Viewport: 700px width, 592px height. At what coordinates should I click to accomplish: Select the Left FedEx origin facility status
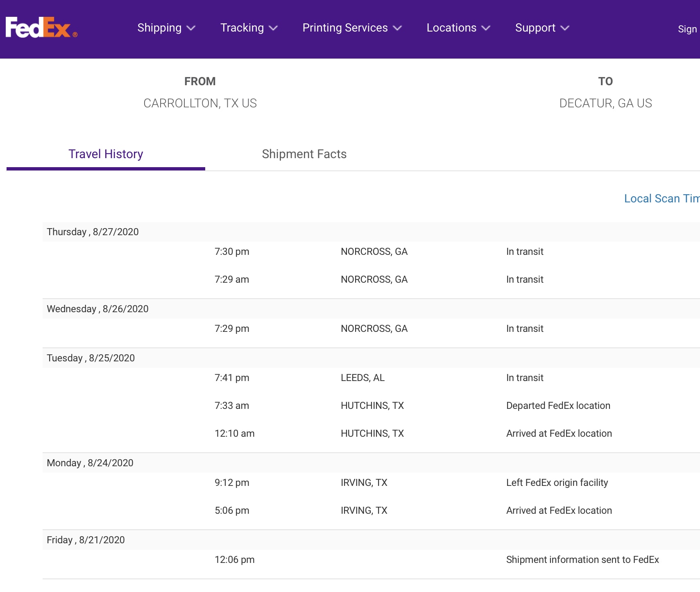[557, 483]
